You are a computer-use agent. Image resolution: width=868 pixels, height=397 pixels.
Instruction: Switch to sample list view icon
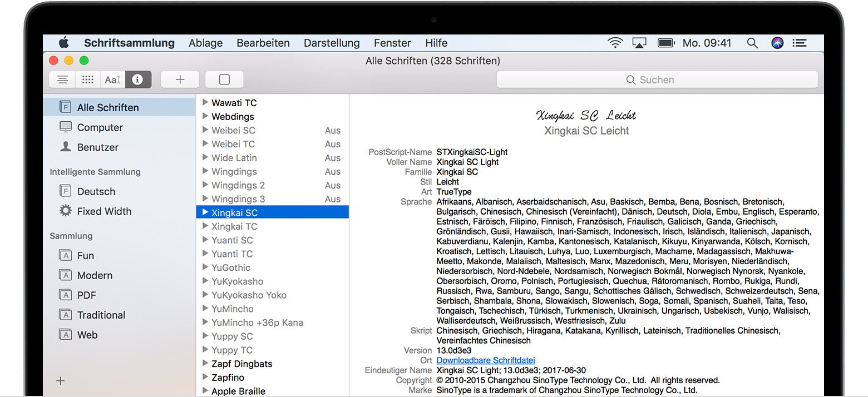[x=62, y=80]
